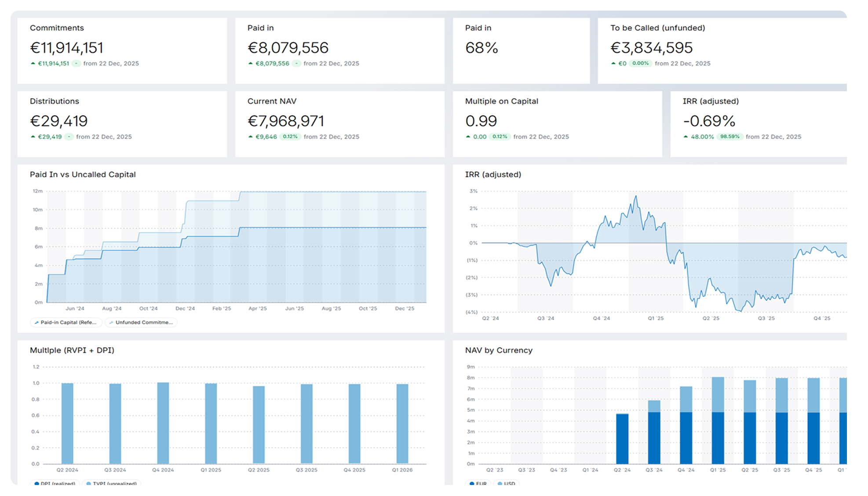Hide the DPI (realized) legend series

[55, 483]
